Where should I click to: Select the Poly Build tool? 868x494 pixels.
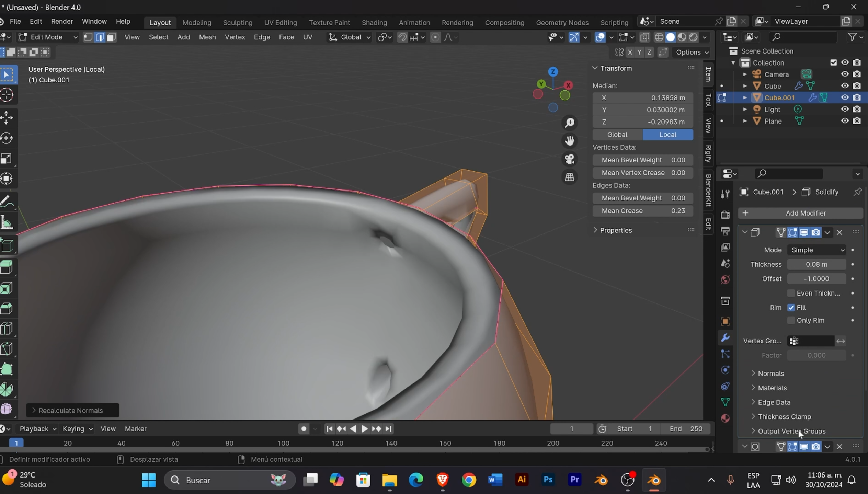point(7,369)
